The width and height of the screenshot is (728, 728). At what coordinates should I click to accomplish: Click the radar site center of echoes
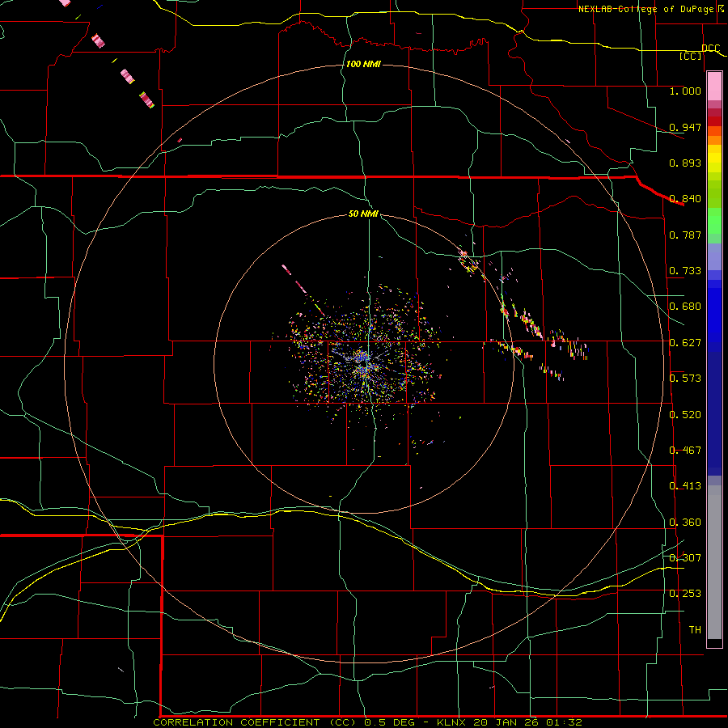[x=366, y=362]
